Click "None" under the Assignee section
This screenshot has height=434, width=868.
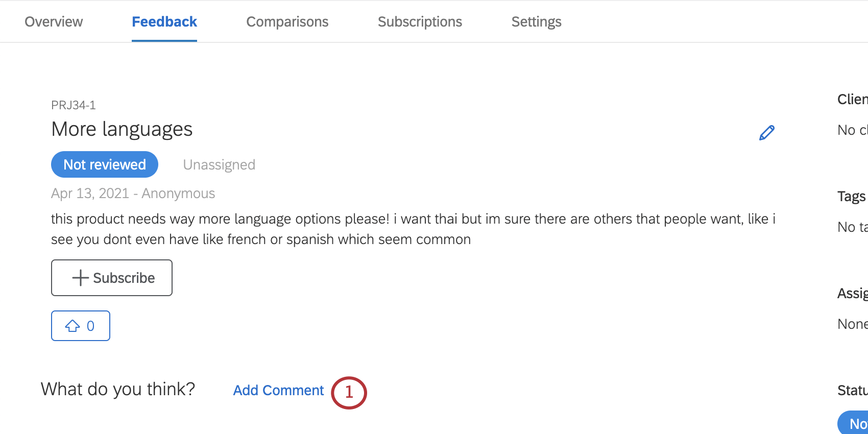pos(851,324)
